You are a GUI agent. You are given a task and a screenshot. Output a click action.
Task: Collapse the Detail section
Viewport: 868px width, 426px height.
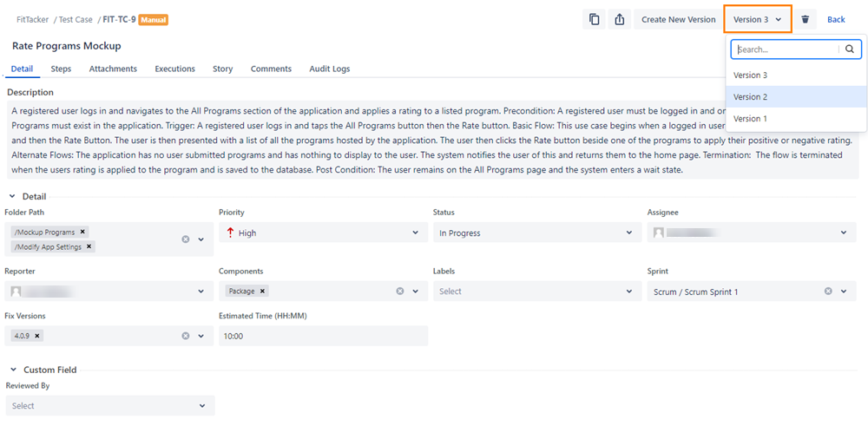[12, 196]
